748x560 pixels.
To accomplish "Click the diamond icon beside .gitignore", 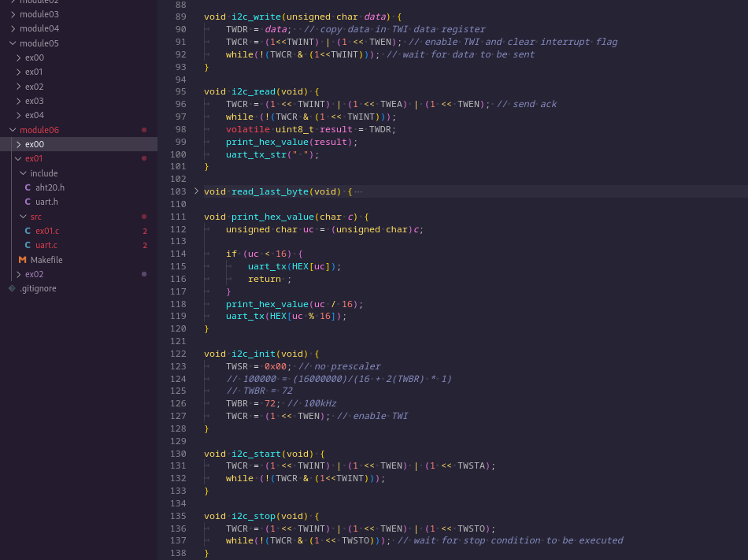I will [x=13, y=288].
